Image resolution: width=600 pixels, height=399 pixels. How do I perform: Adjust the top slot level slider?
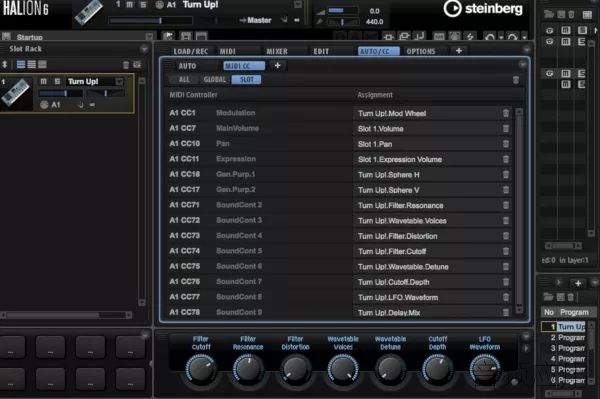(x=150, y=20)
